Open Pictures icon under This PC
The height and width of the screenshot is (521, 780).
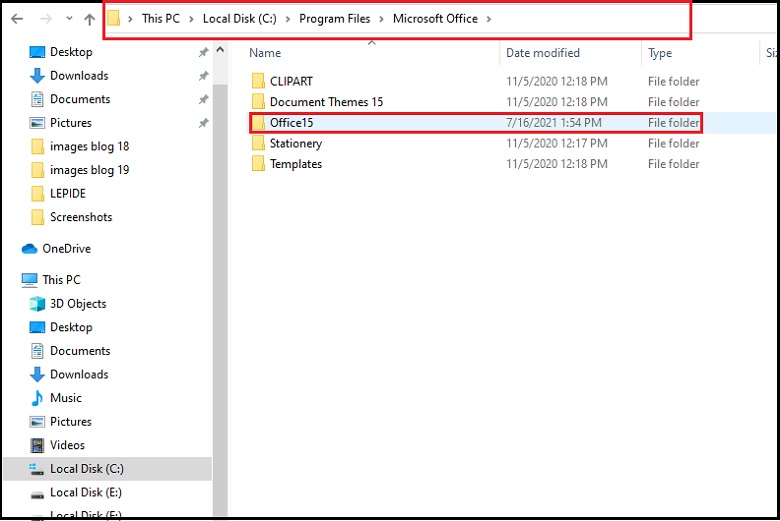pos(37,421)
